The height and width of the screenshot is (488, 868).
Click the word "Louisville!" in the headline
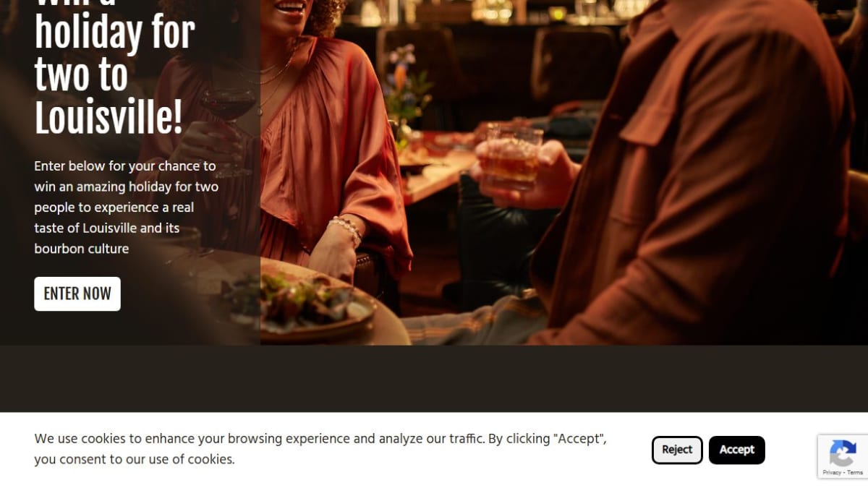click(109, 117)
